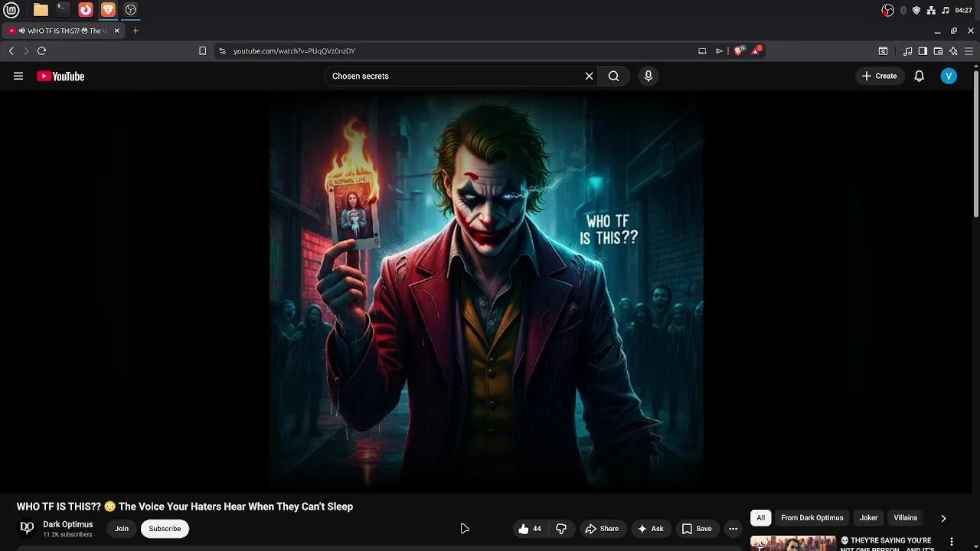This screenshot has width=980, height=551.
Task: Open the browser main menu
Action: (x=969, y=51)
